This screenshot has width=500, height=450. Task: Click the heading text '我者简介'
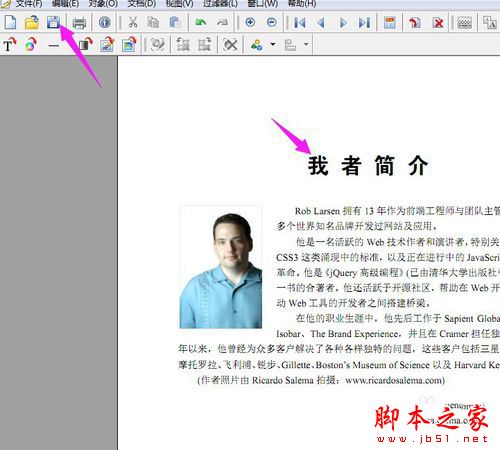(368, 165)
